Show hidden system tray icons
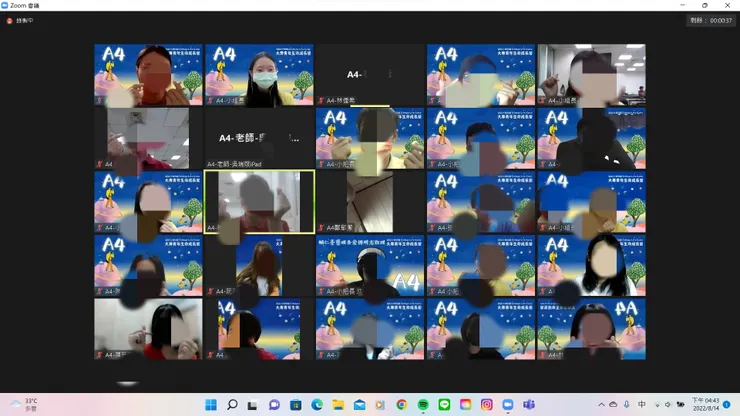The width and height of the screenshot is (740, 416). click(601, 405)
